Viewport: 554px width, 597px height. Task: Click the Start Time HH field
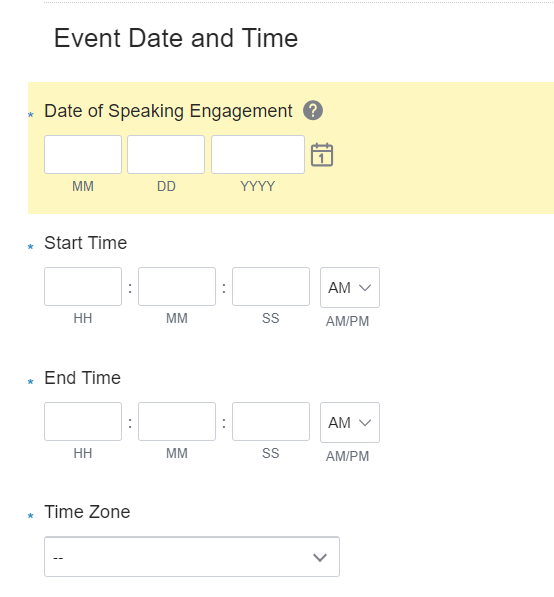pos(83,286)
